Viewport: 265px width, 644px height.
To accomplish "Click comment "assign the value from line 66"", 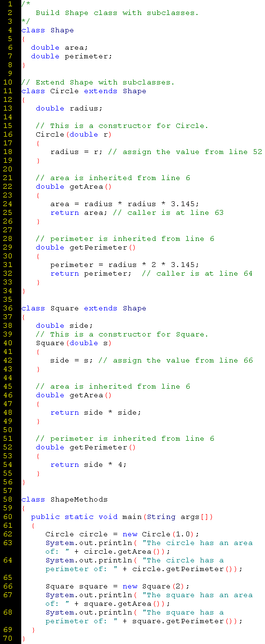I will [x=183, y=360].
